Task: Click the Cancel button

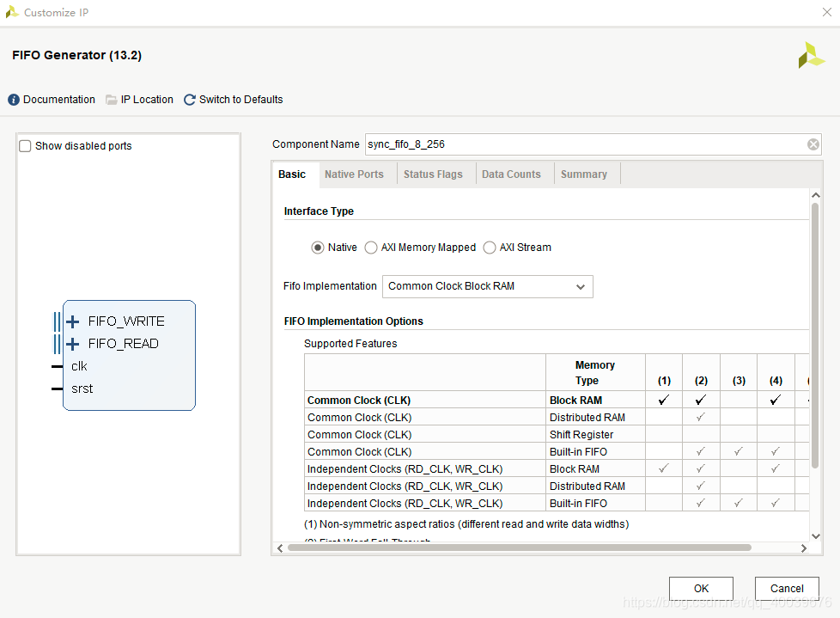Action: click(787, 589)
